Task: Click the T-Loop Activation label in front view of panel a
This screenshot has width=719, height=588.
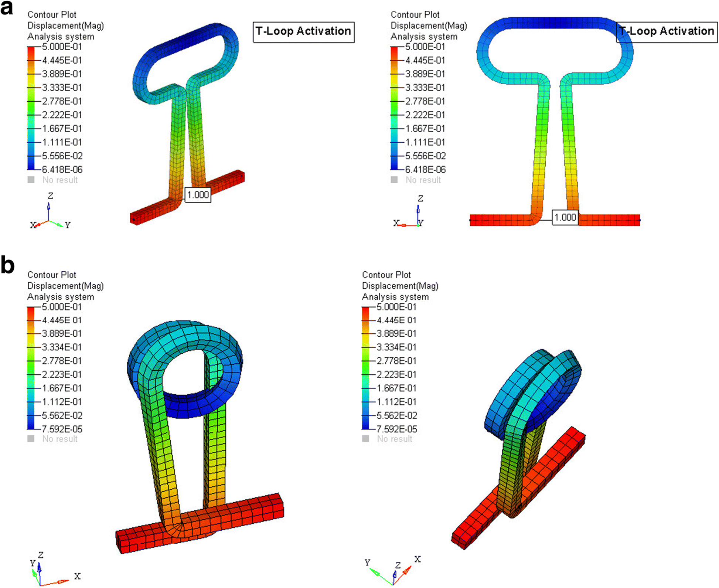Action: point(667,32)
